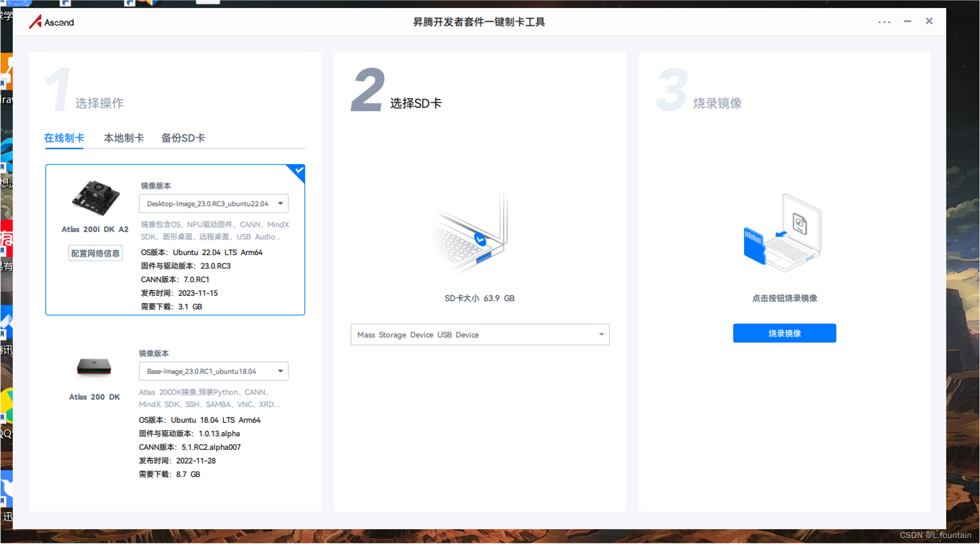
Task: Click the Ubuntu 18.04 LTS Arm64 OS version text
Action: [x=200, y=420]
